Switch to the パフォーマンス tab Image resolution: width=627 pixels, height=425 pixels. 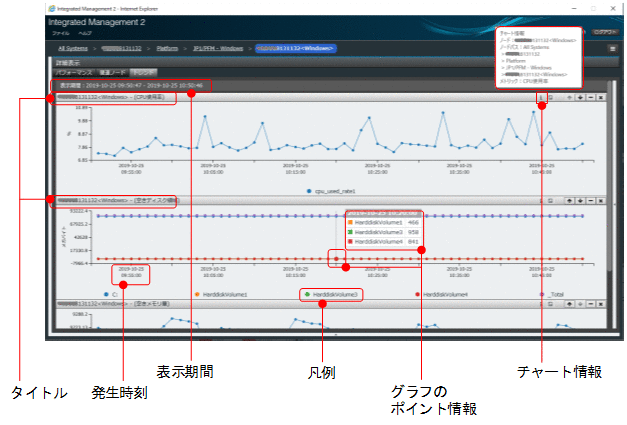74,73
